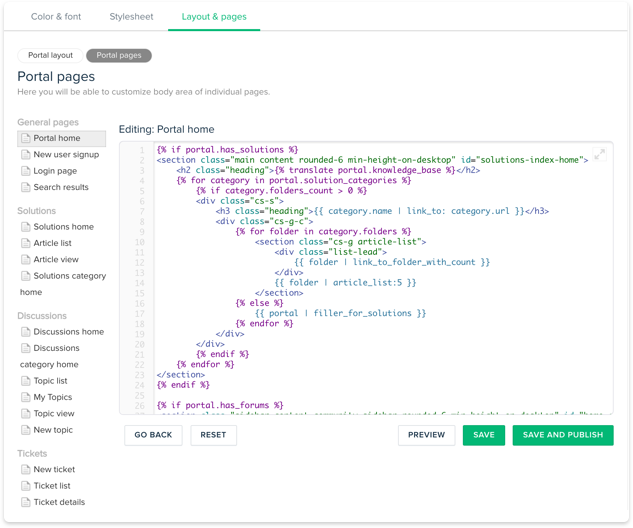Click the 'article_list:5' code line

[x=345, y=283]
